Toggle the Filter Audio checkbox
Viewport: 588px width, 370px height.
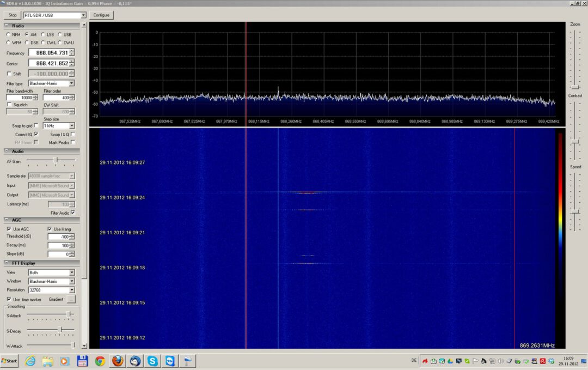tap(73, 213)
